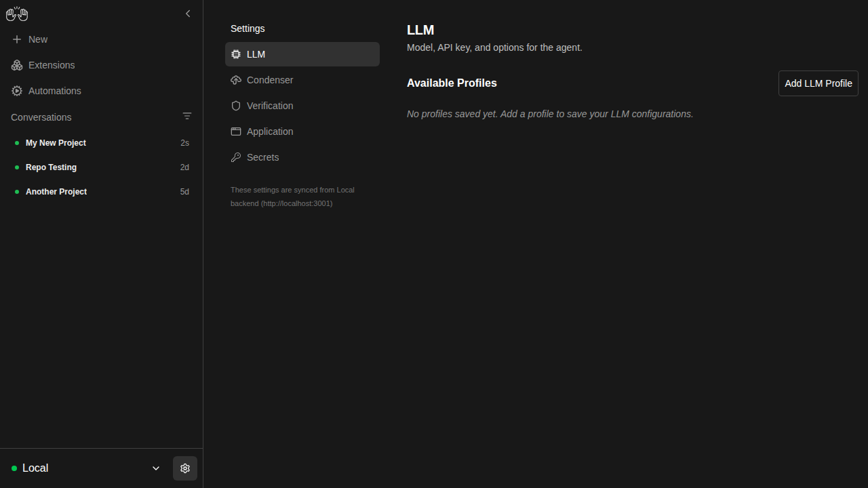
Task: Collapse the sidebar with the chevron
Action: coord(188,14)
